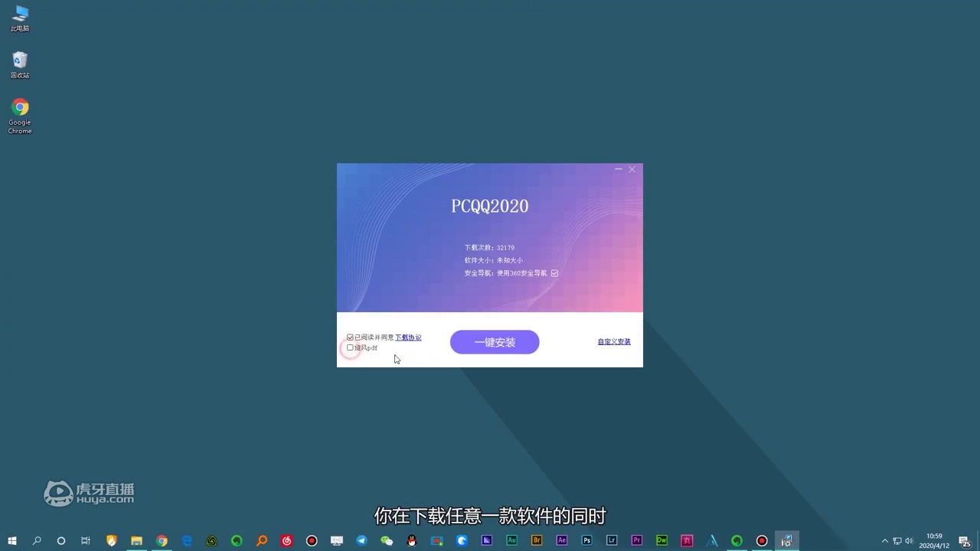Open WeChat from the taskbar
This screenshot has width=980, height=551.
387,540
